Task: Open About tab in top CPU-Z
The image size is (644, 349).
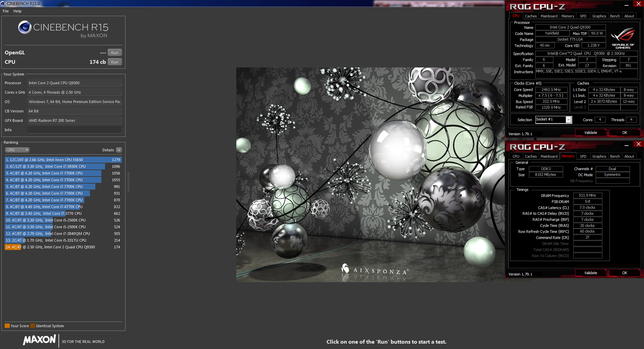Action: [x=629, y=16]
